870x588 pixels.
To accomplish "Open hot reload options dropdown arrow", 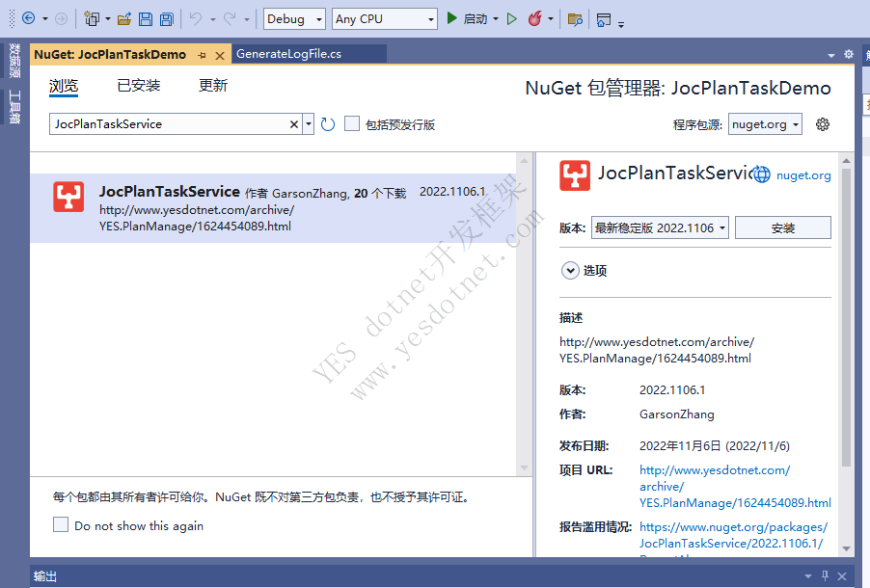I will tap(551, 19).
